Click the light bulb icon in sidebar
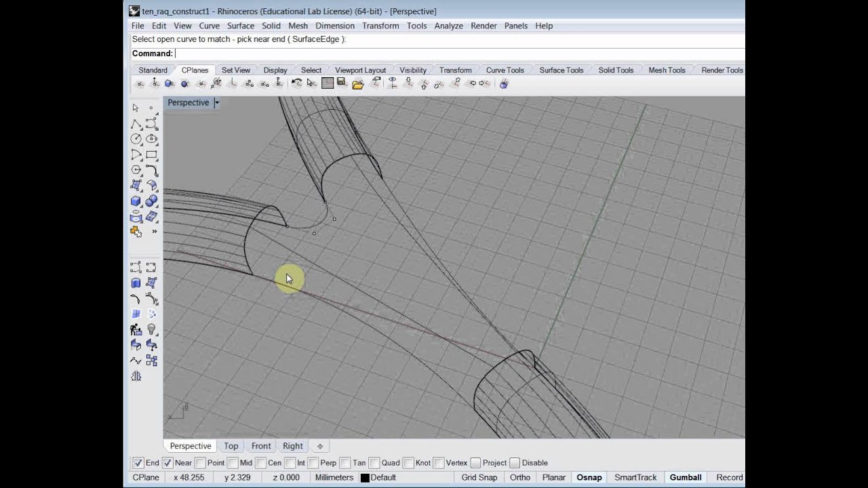This screenshot has height=488, width=868. pos(151,329)
